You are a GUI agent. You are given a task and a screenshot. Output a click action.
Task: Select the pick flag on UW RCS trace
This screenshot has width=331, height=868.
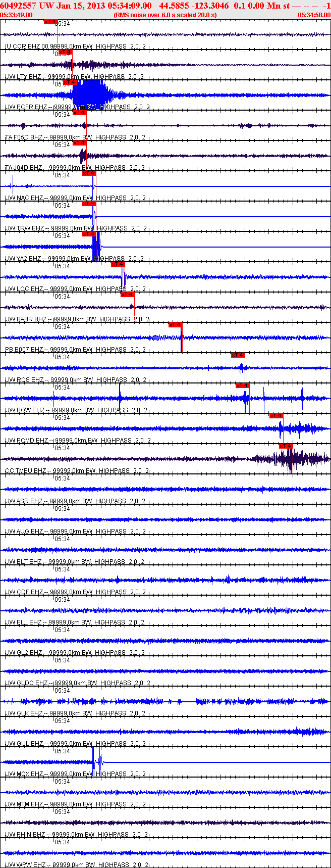coord(238,355)
